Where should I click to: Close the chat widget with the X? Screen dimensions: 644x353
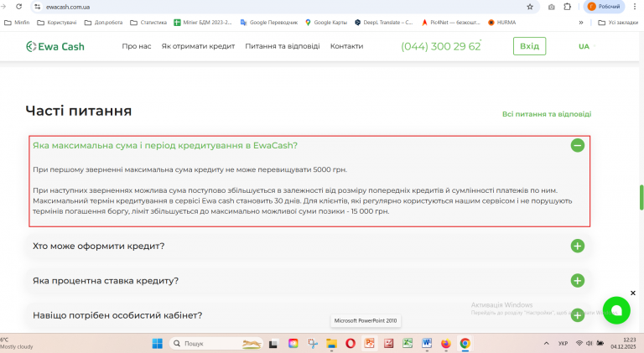coord(633,293)
